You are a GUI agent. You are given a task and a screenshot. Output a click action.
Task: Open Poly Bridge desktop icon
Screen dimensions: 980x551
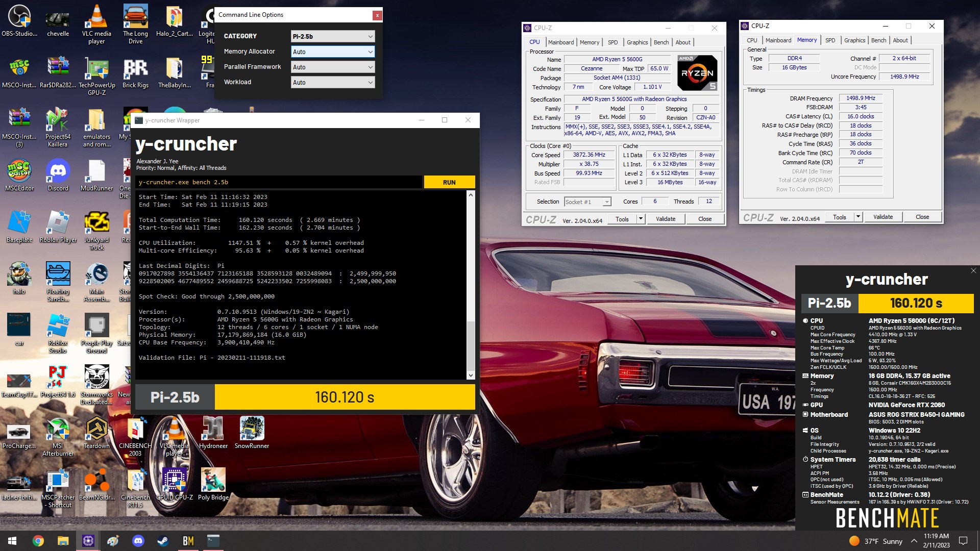point(213,484)
